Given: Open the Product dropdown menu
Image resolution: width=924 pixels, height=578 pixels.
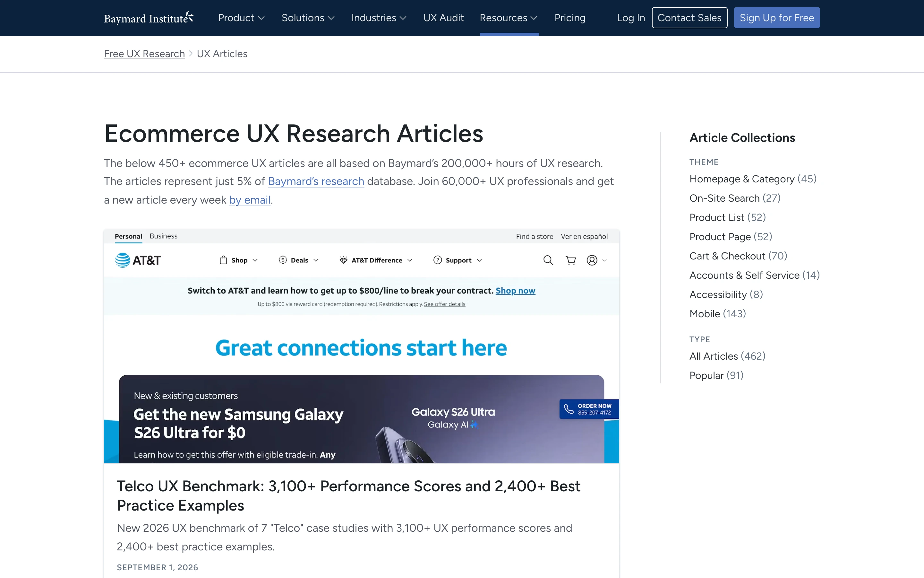Looking at the screenshot, I should (x=241, y=18).
